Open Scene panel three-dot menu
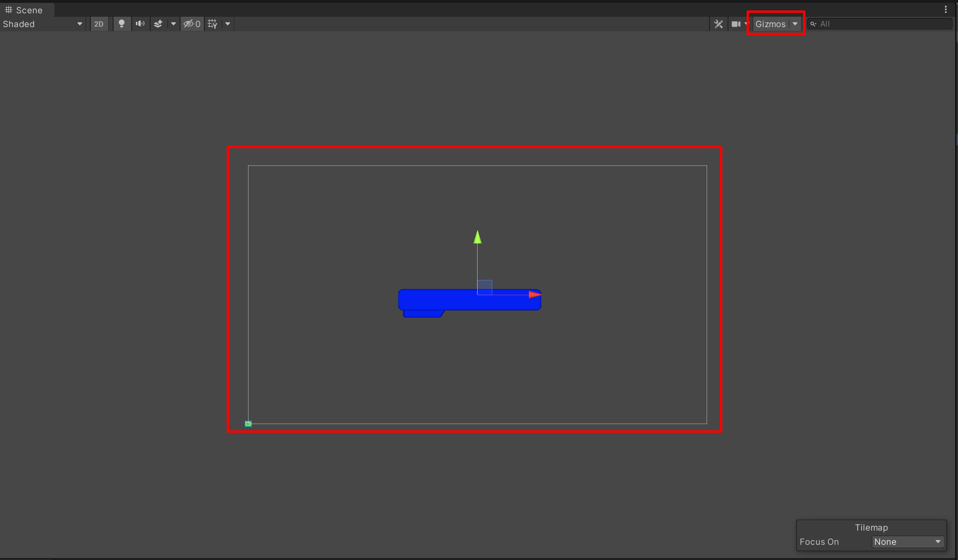 point(946,9)
